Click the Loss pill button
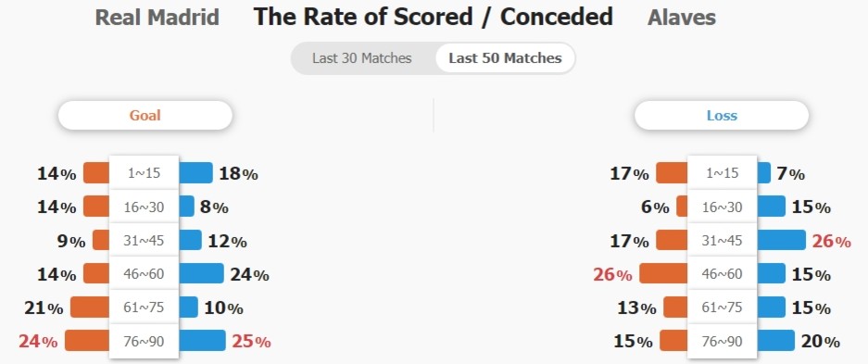Screen dimensions: 868x364 pos(722,115)
